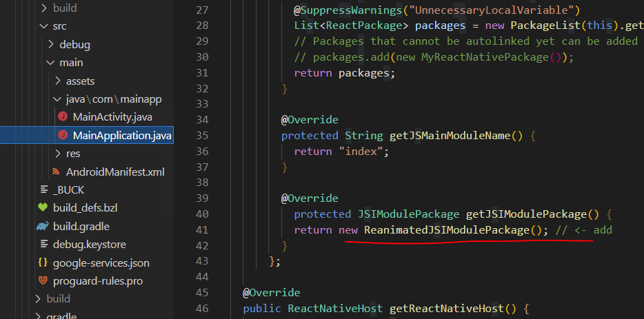Open build_defs.bzl file

[x=85, y=208]
